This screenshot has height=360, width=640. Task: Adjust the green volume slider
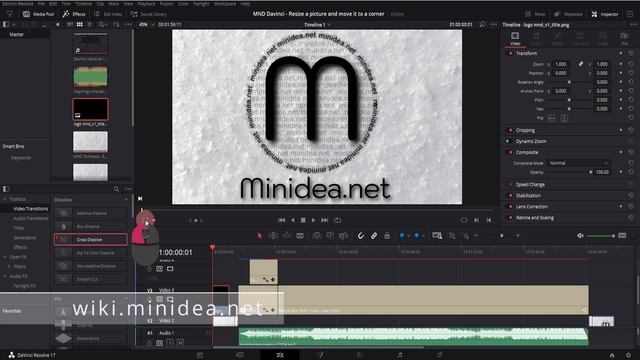tap(601, 236)
